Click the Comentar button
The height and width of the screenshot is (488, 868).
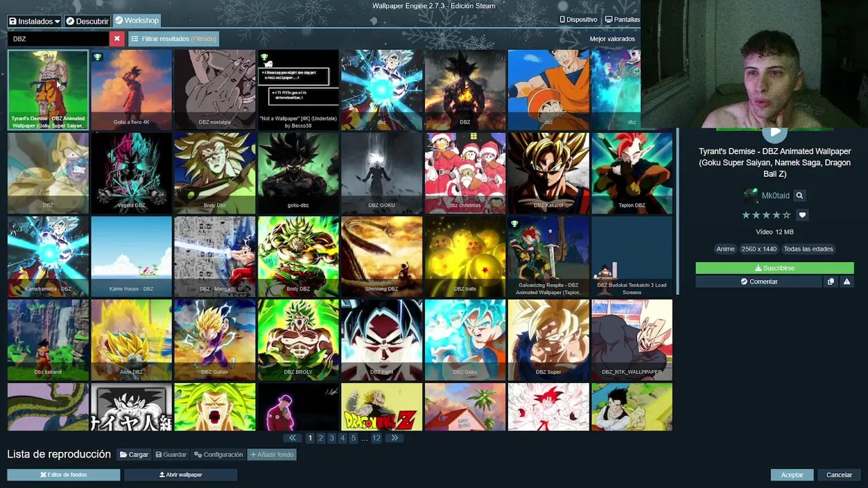(x=759, y=281)
